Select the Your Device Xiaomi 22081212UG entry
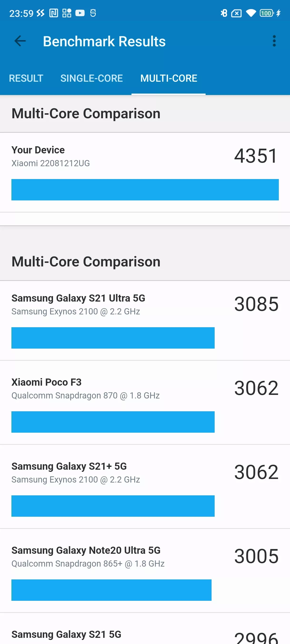The image size is (290, 644). [x=145, y=172]
